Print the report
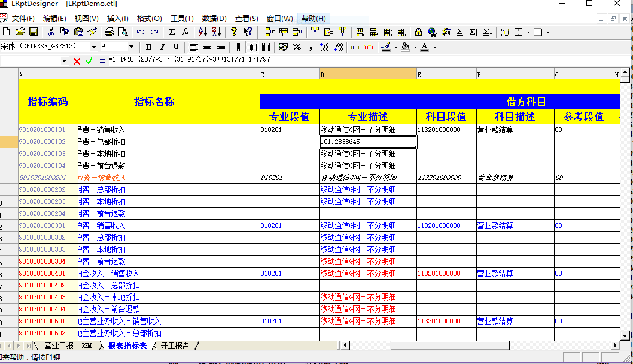Image resolution: width=633 pixels, height=364 pixels. pos(109,32)
